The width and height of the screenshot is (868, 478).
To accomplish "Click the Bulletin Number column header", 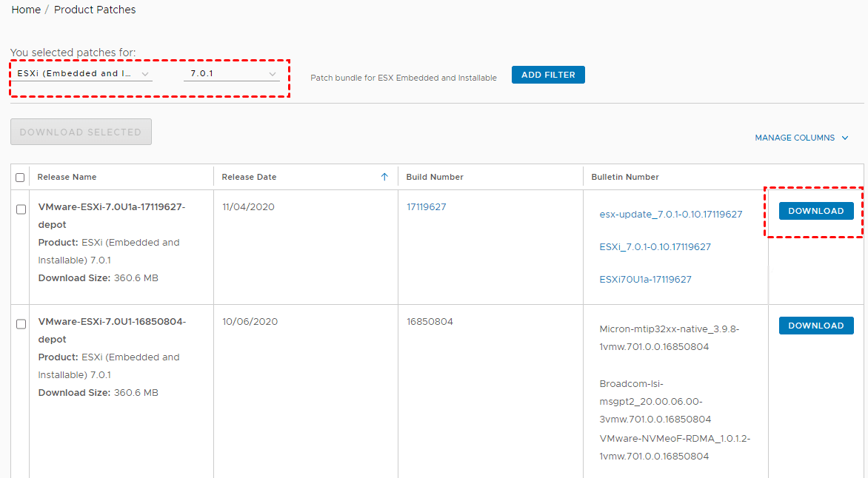I will 625,177.
